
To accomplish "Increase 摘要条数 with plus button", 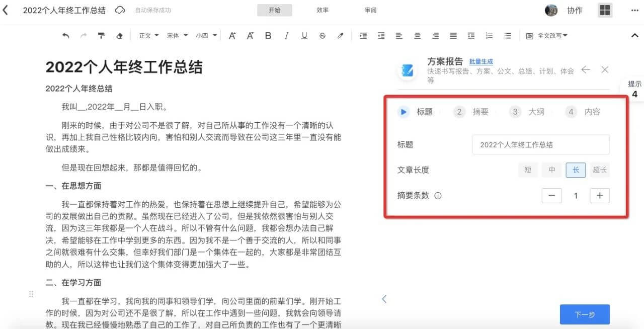I will pyautogui.click(x=600, y=196).
